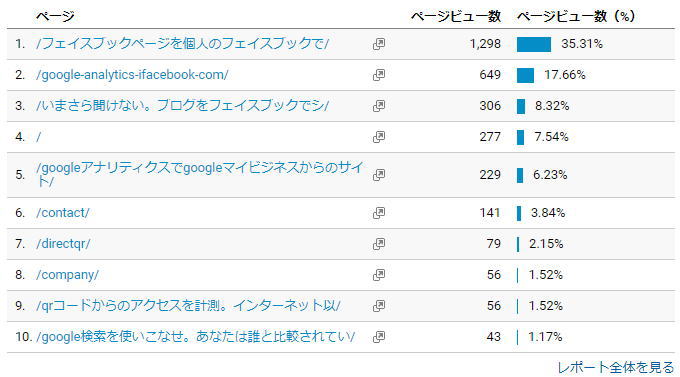Click external link icon beside row 3
Screen dimensions: 680x377
[x=379, y=106]
